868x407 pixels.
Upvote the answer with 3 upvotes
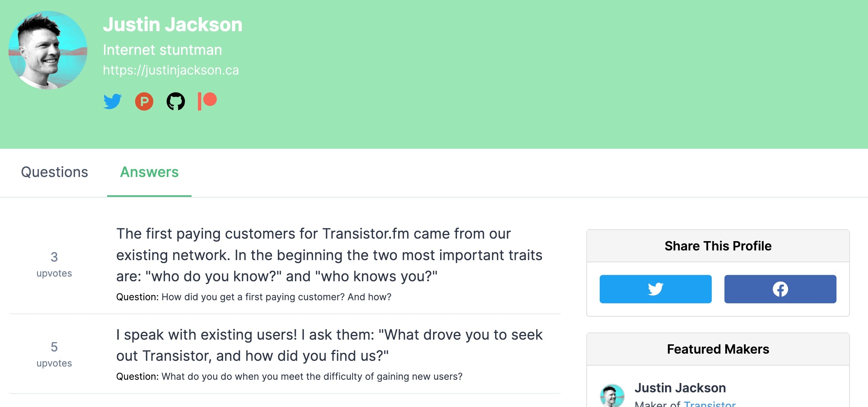tap(54, 264)
